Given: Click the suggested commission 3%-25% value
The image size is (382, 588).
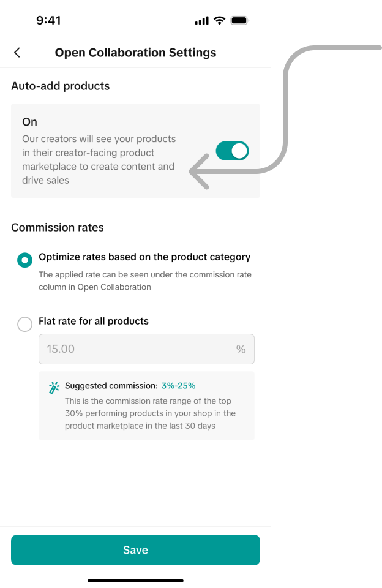Looking at the screenshot, I should [x=178, y=386].
